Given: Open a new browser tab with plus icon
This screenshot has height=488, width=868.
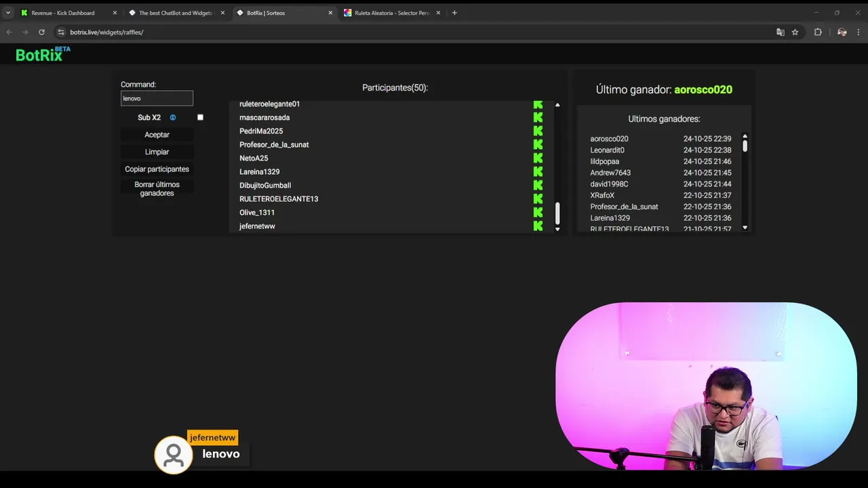Looking at the screenshot, I should pos(454,13).
